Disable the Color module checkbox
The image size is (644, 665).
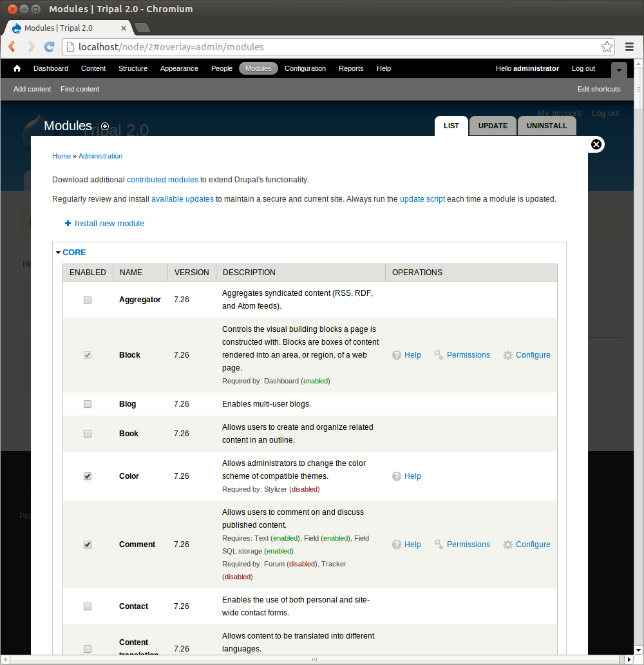point(88,476)
